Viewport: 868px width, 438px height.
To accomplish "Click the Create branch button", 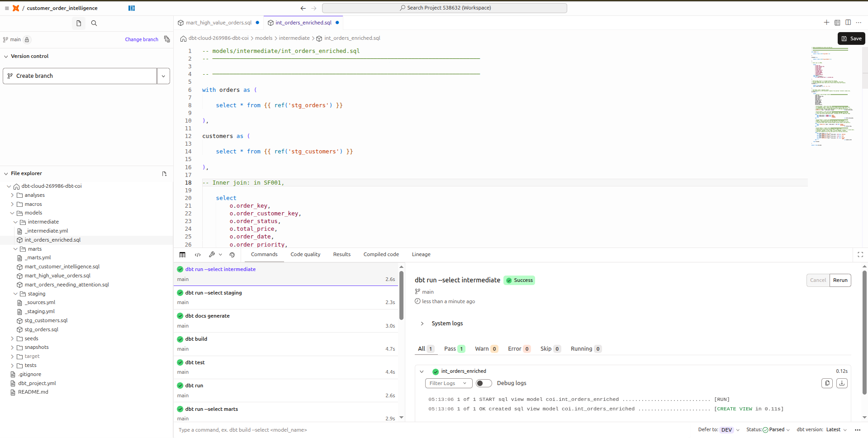I will pos(80,76).
